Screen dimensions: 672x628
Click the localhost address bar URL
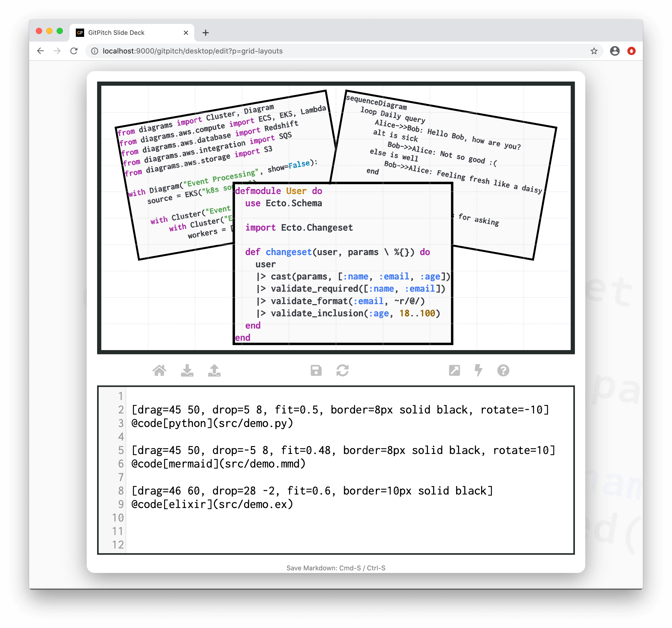coord(193,51)
